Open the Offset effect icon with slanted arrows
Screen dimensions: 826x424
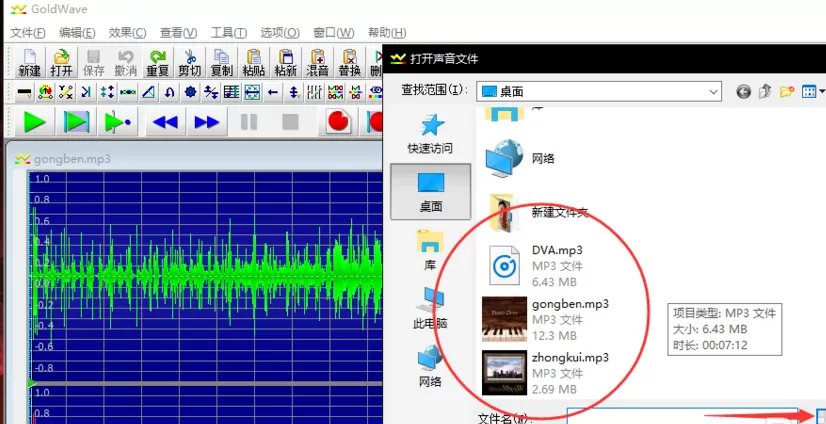tap(211, 93)
